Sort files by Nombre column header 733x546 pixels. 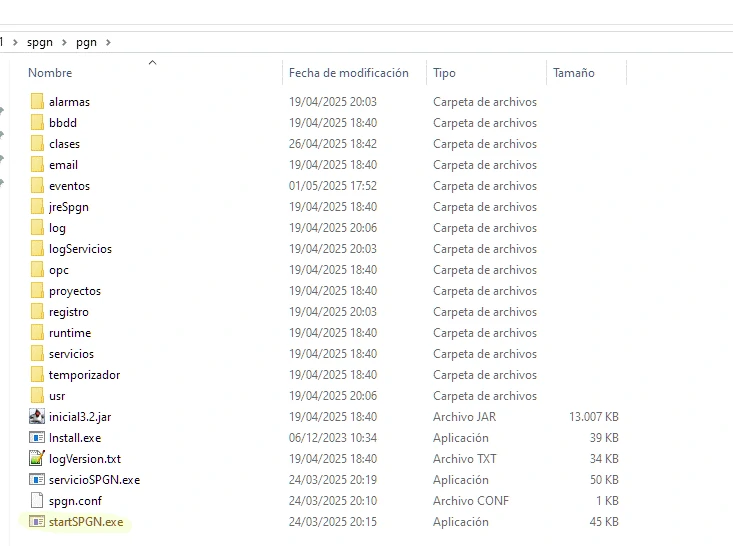(50, 73)
